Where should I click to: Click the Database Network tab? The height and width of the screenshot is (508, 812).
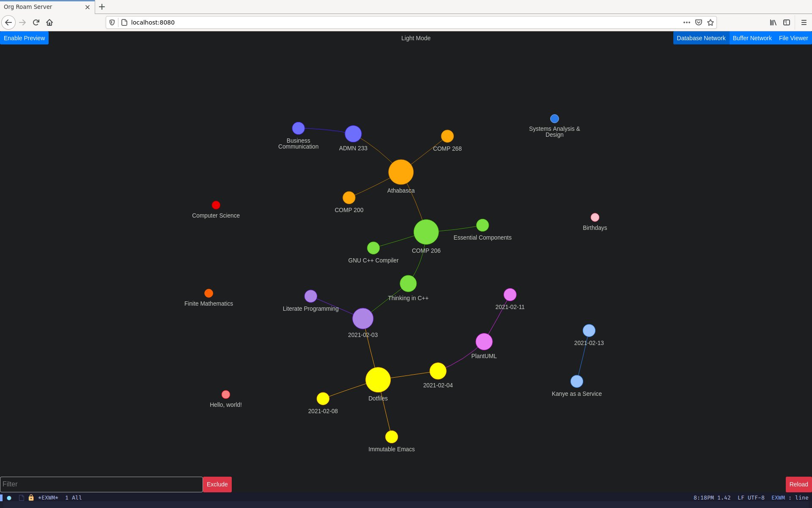701,38
